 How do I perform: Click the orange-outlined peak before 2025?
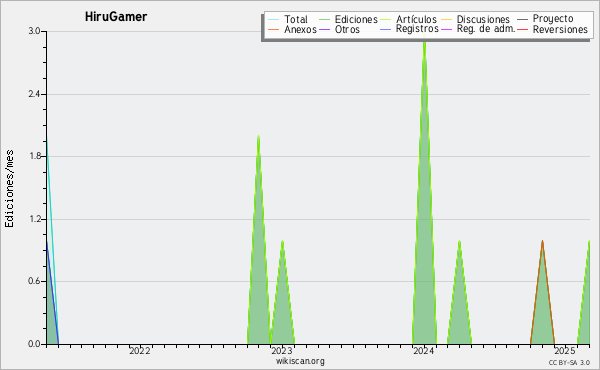(542, 293)
